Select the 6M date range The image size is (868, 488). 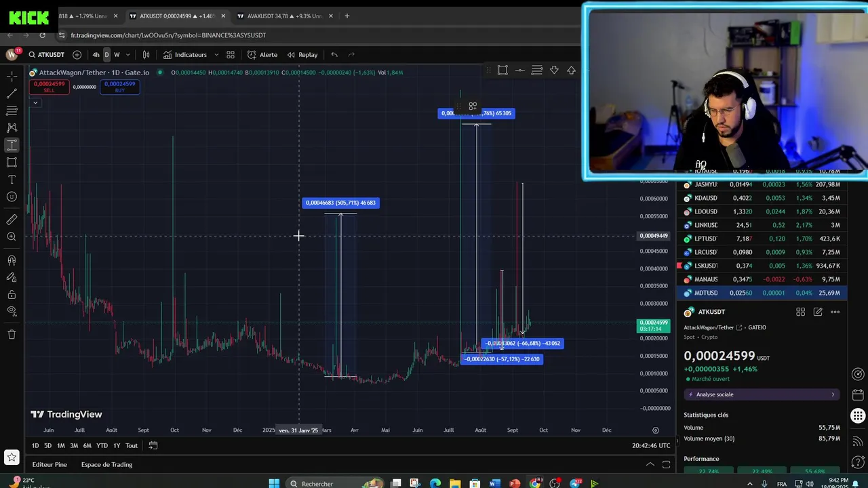87,445
